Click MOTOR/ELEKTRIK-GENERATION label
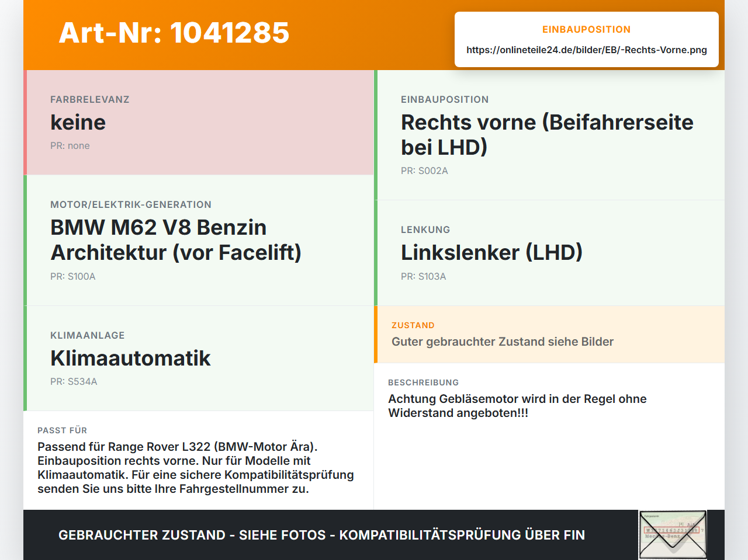This screenshot has width=748, height=560. pos(131,204)
